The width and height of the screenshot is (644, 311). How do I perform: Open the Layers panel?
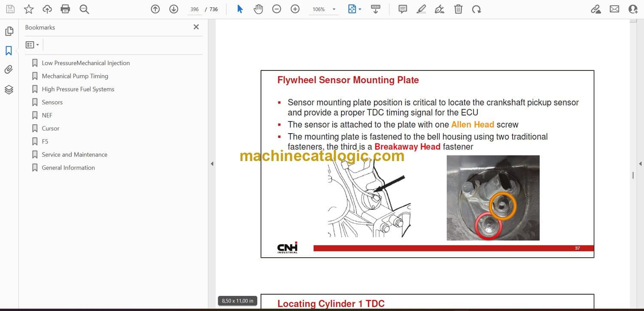[x=9, y=89]
